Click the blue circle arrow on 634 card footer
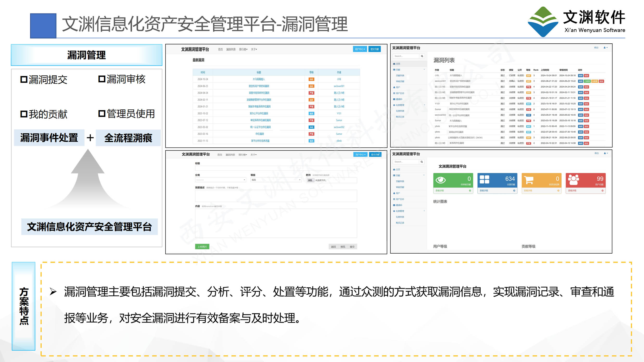644x362 pixels. (514, 191)
